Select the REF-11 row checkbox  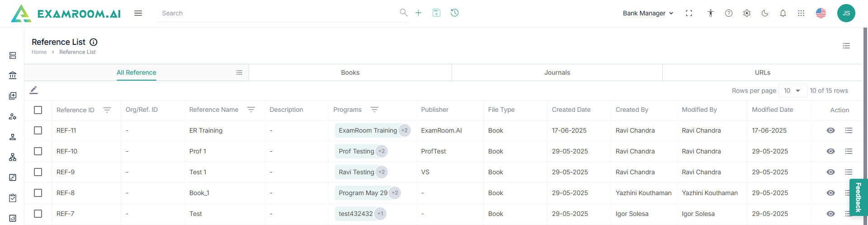tap(38, 130)
